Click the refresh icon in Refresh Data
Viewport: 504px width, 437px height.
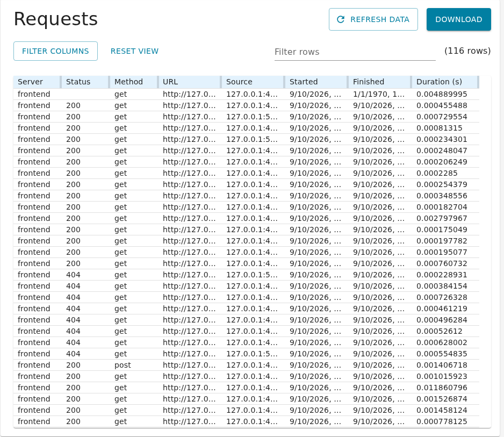(x=341, y=19)
